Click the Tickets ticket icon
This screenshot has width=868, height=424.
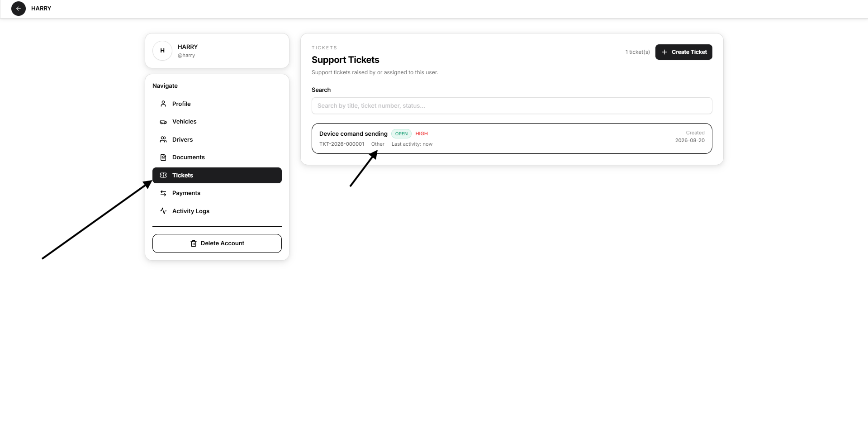163,175
